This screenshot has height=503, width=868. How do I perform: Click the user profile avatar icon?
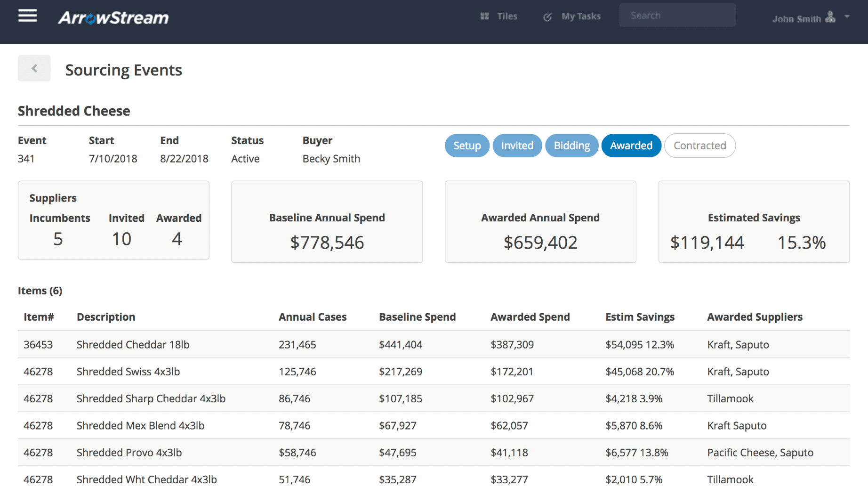[830, 17]
